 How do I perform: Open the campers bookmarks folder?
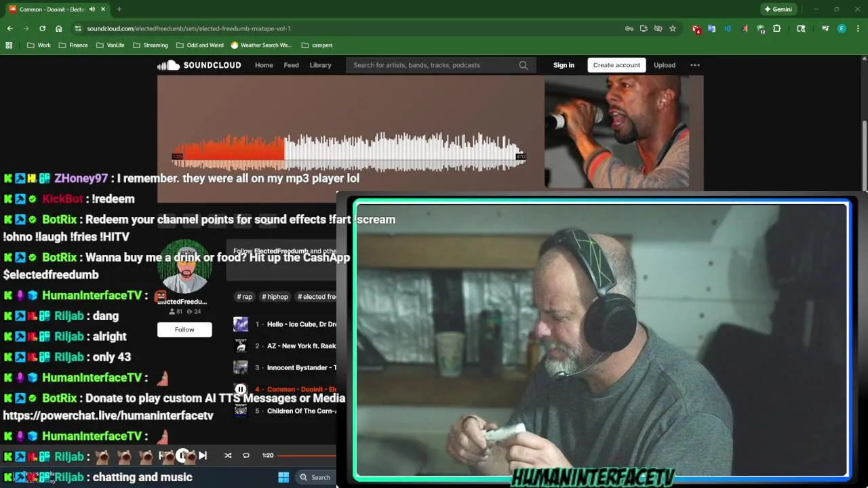point(317,45)
